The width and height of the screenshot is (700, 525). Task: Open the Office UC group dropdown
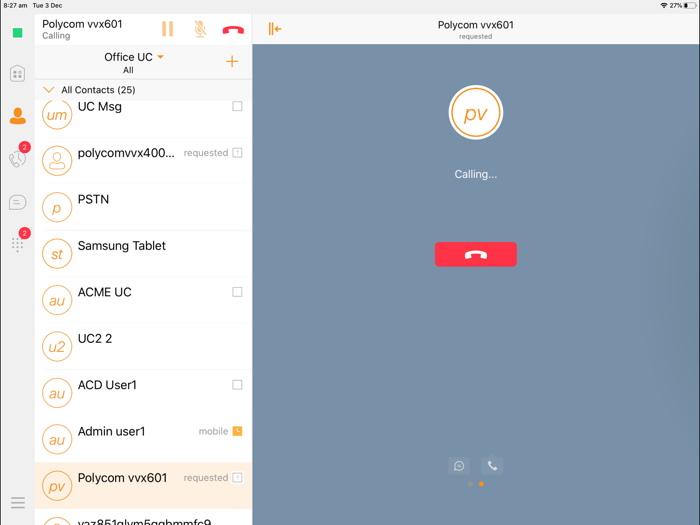[134, 57]
